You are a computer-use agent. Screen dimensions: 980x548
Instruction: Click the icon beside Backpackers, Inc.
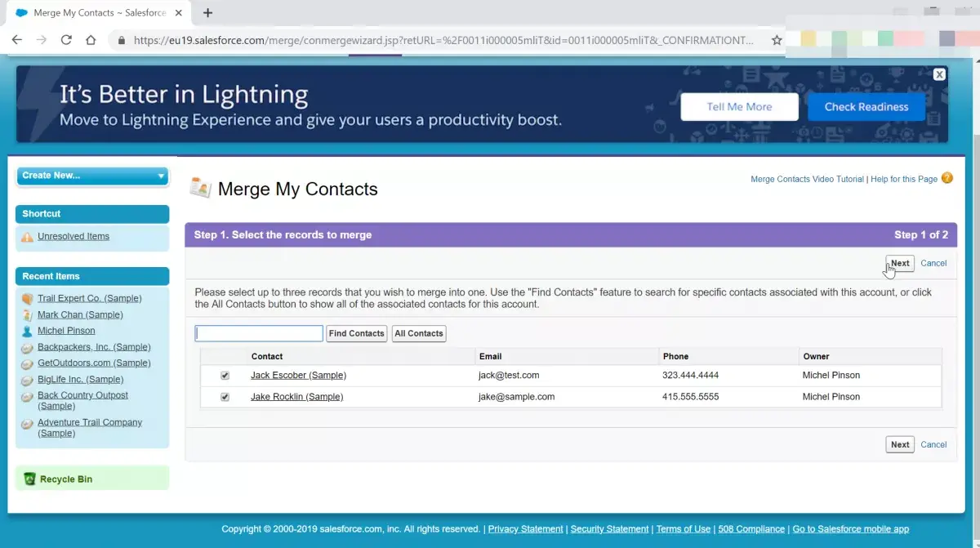[x=28, y=347]
